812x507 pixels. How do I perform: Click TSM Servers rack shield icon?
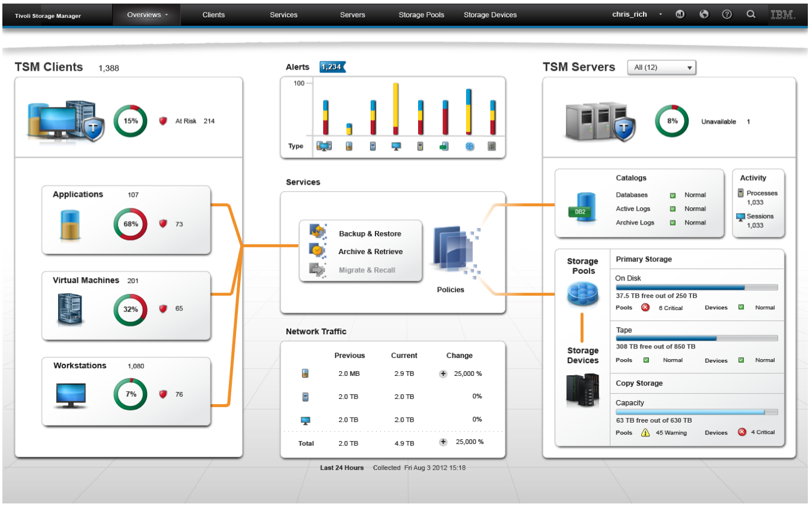tap(600, 121)
